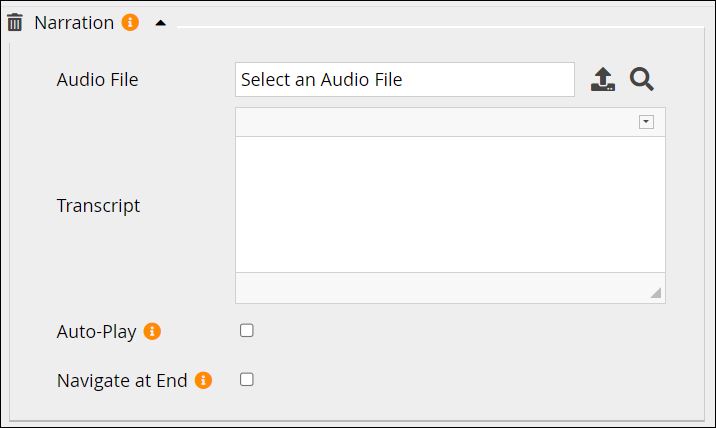Enable the Auto-Play checkbox
Image resolution: width=716 pixels, height=428 pixels.
coord(247,331)
